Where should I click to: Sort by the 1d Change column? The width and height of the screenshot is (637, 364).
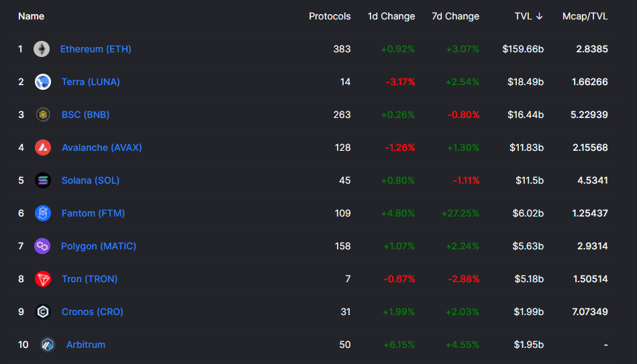tap(391, 16)
